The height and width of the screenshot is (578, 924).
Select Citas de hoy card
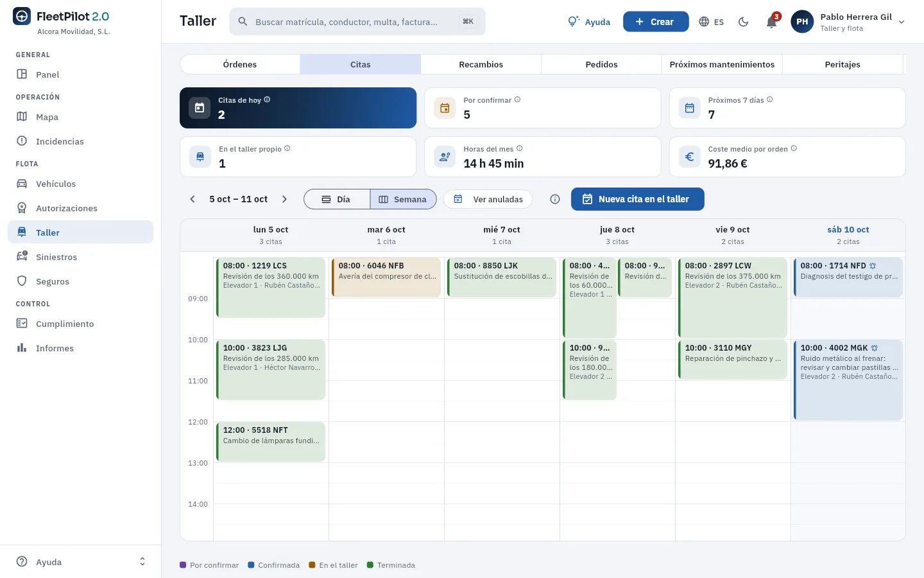[298, 108]
